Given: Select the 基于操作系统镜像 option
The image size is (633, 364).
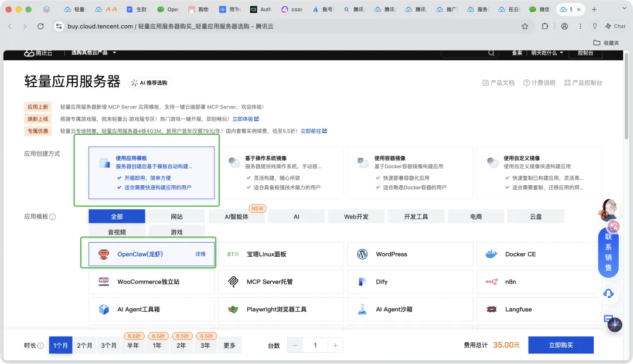Looking at the screenshot, I should (281, 173).
